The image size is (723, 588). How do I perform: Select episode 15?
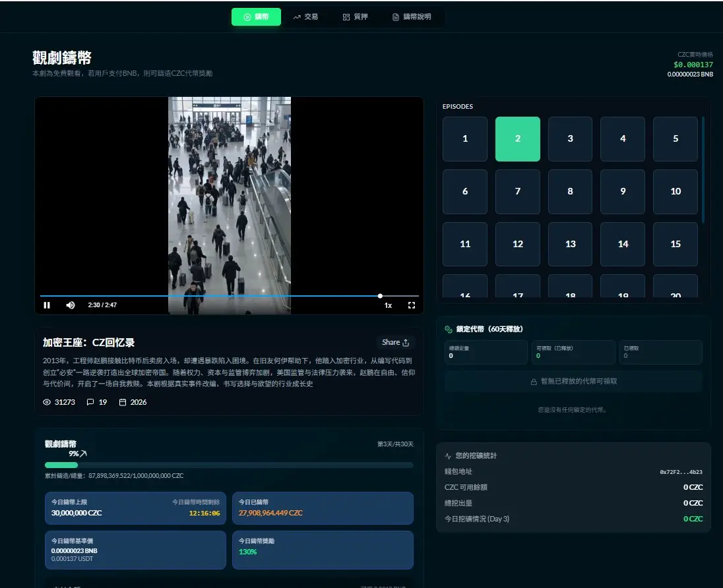(x=676, y=245)
